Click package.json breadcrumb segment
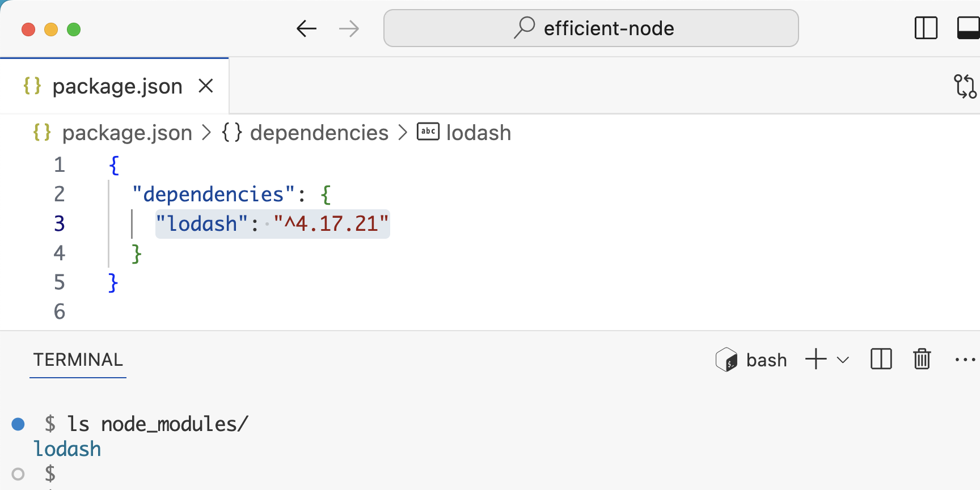 [127, 133]
